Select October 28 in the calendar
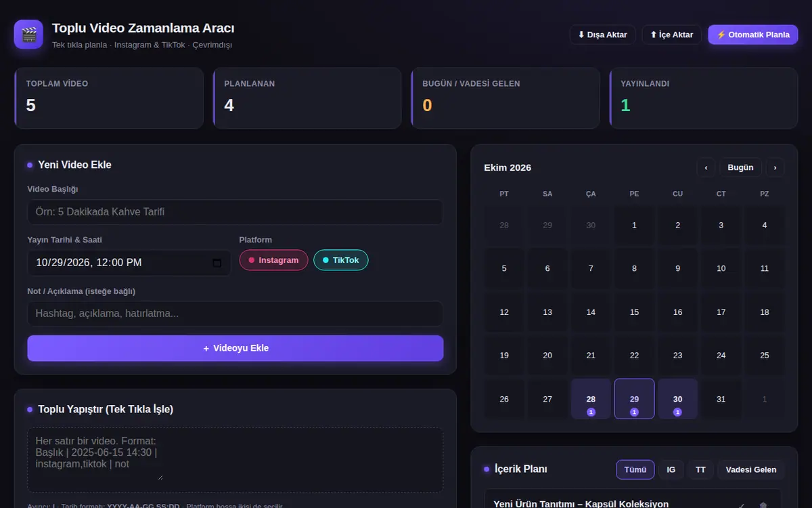Screen dimensions: 812x508 click(591, 399)
